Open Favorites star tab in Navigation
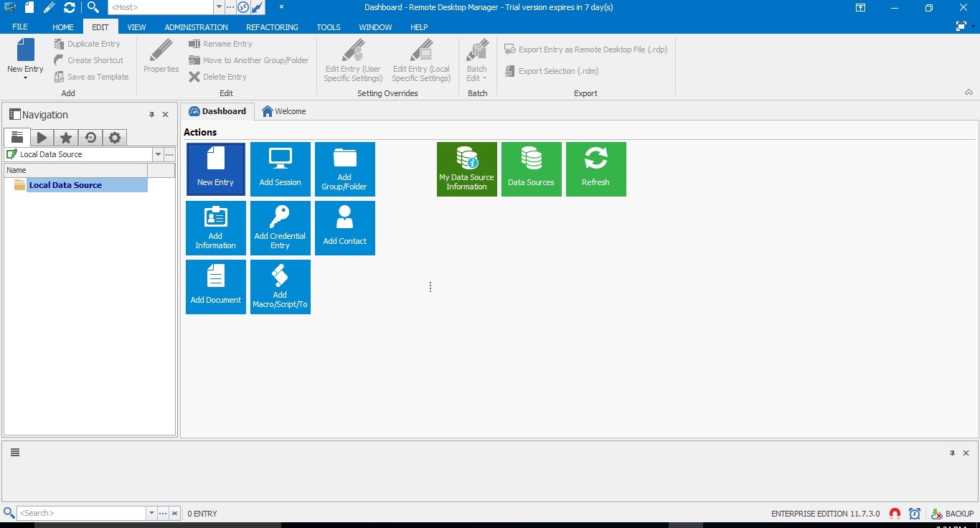Image resolution: width=980 pixels, height=528 pixels. (x=65, y=138)
